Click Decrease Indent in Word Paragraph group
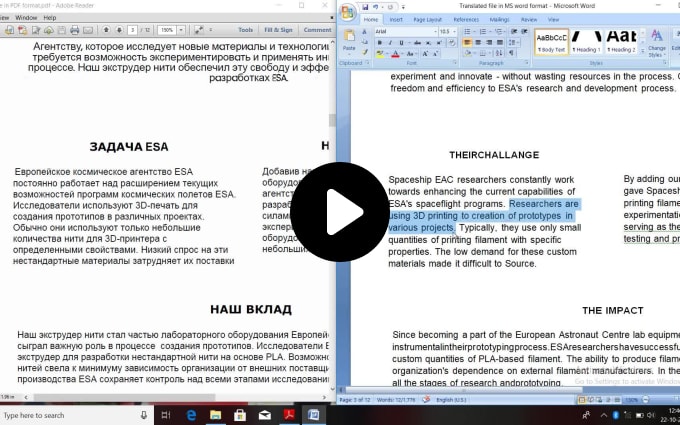The image size is (680, 425). [513, 32]
